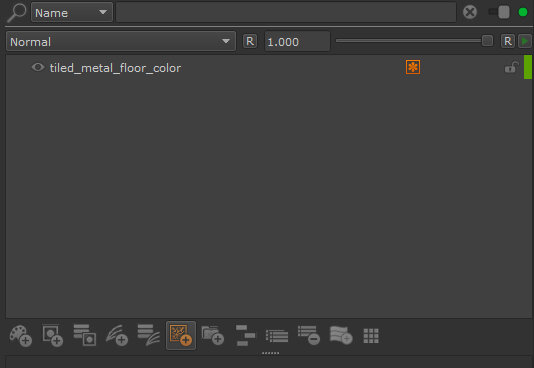Image resolution: width=534 pixels, height=368 pixels.
Task: Open the Normal blend mode dropdown
Action: tap(121, 42)
